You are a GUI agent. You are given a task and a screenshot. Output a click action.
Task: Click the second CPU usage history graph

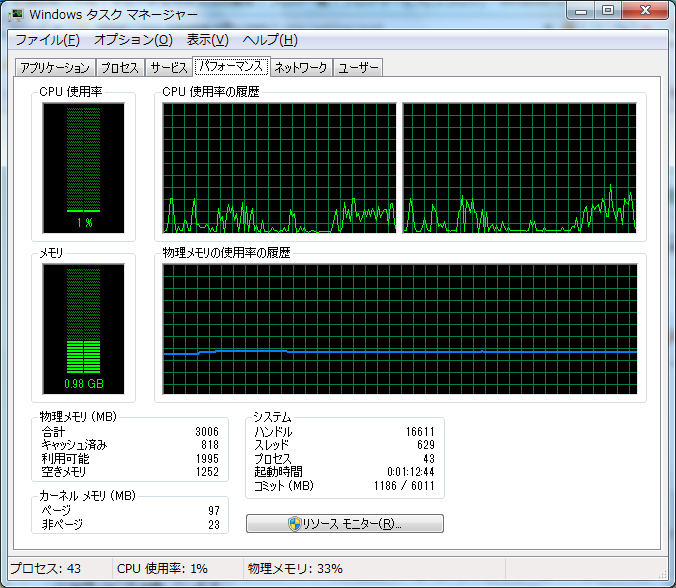click(x=520, y=168)
